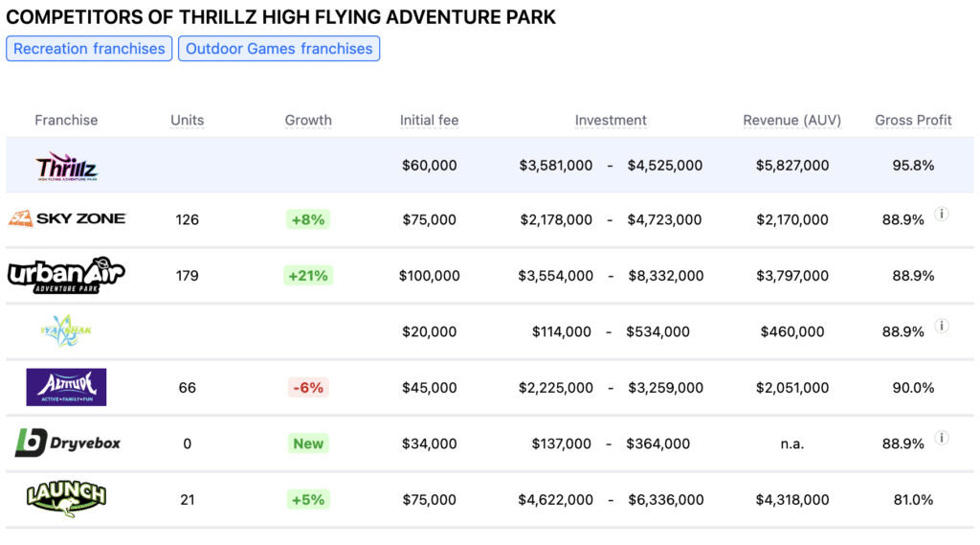This screenshot has height=545, width=980.
Task: Click the $2,225,000 minimum investment
Action: click(x=556, y=387)
